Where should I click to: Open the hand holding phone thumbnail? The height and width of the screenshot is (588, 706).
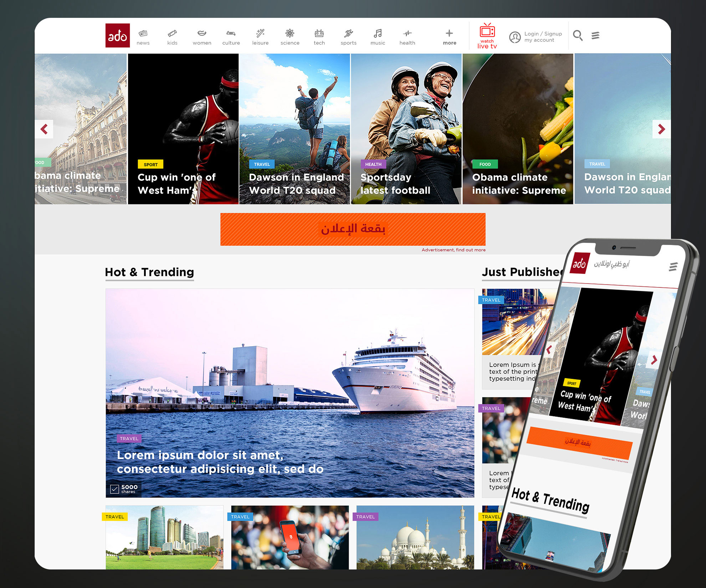290,537
